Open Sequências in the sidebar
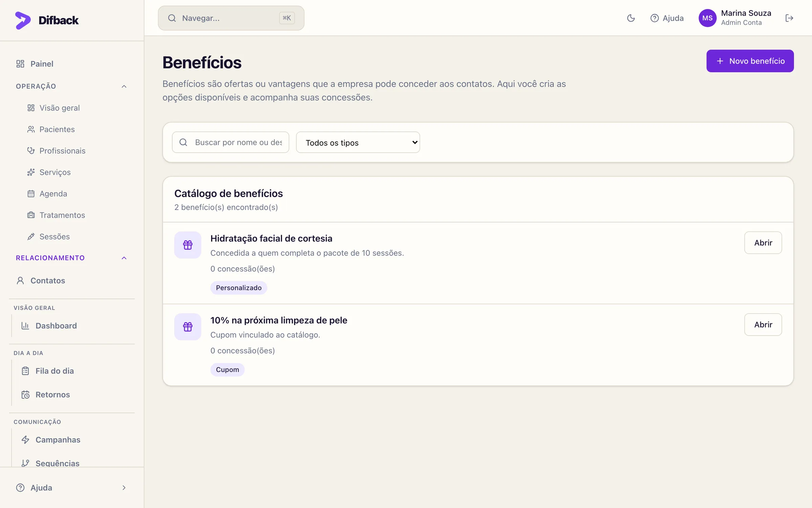This screenshot has height=508, width=812. point(50,463)
